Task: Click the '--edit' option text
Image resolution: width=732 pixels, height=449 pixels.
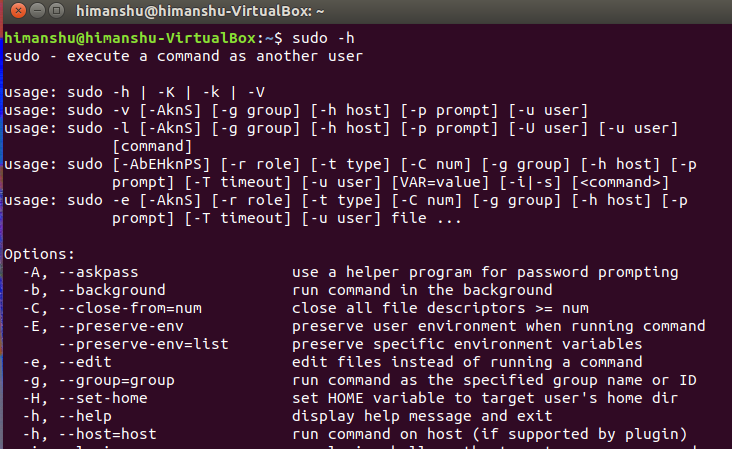Action: tap(93, 362)
